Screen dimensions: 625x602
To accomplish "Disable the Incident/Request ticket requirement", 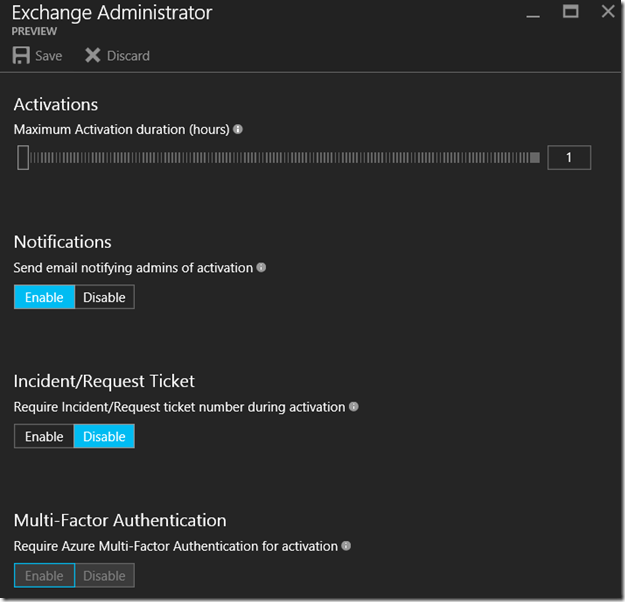I will [x=104, y=436].
